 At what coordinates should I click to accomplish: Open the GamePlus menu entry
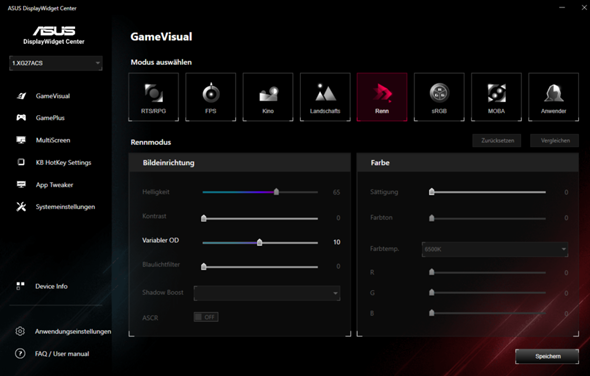(x=50, y=118)
